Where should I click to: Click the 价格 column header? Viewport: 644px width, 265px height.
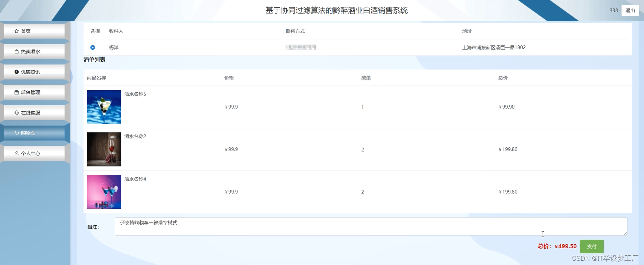[x=229, y=78]
